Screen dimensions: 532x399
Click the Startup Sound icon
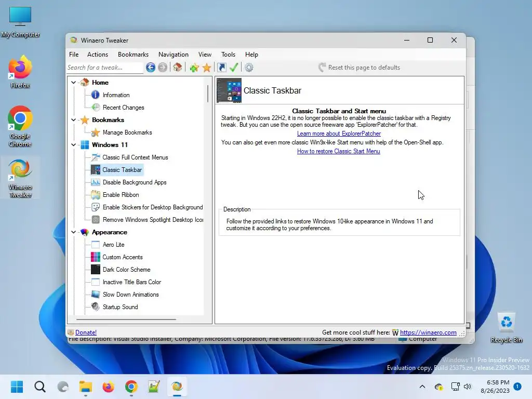tap(96, 307)
